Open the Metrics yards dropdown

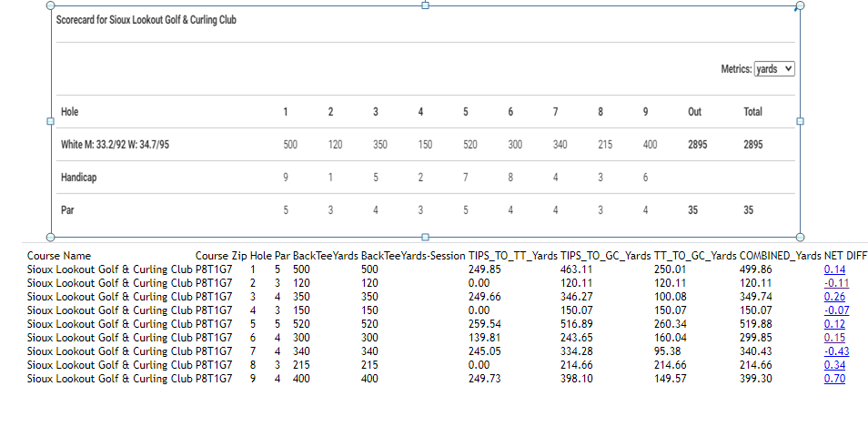click(x=774, y=68)
